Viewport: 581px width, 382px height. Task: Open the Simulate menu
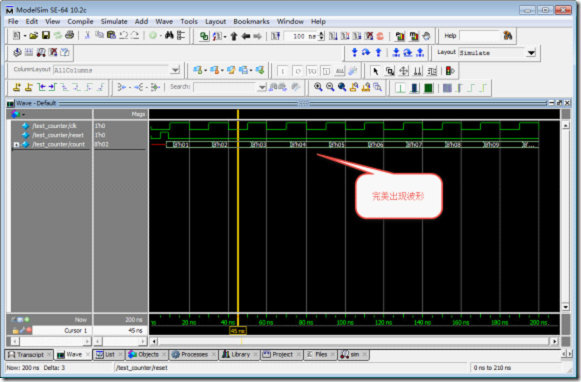114,21
